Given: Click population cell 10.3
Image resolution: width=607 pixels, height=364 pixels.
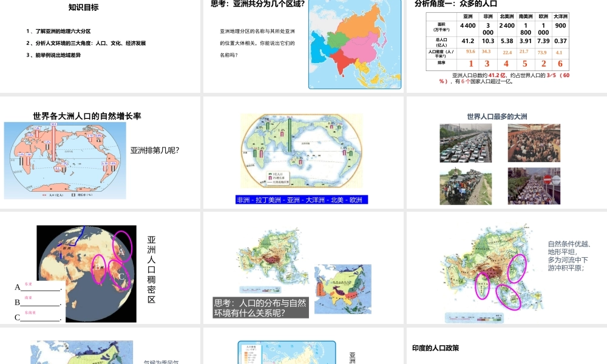Looking at the screenshot, I should pos(488,41).
